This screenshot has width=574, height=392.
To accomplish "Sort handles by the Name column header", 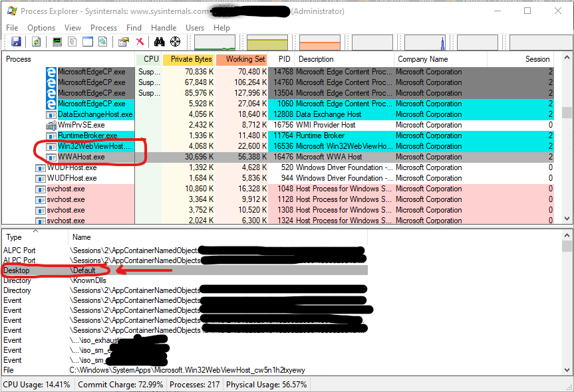I will click(x=217, y=237).
